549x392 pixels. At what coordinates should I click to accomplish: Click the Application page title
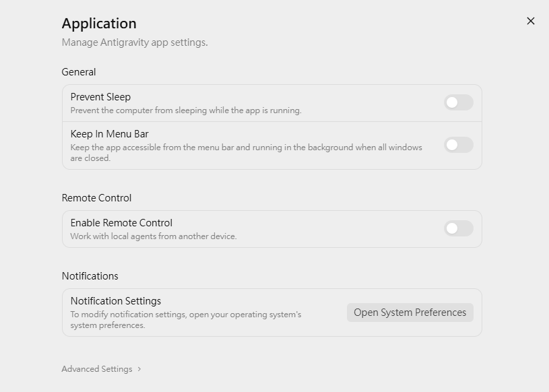point(99,24)
